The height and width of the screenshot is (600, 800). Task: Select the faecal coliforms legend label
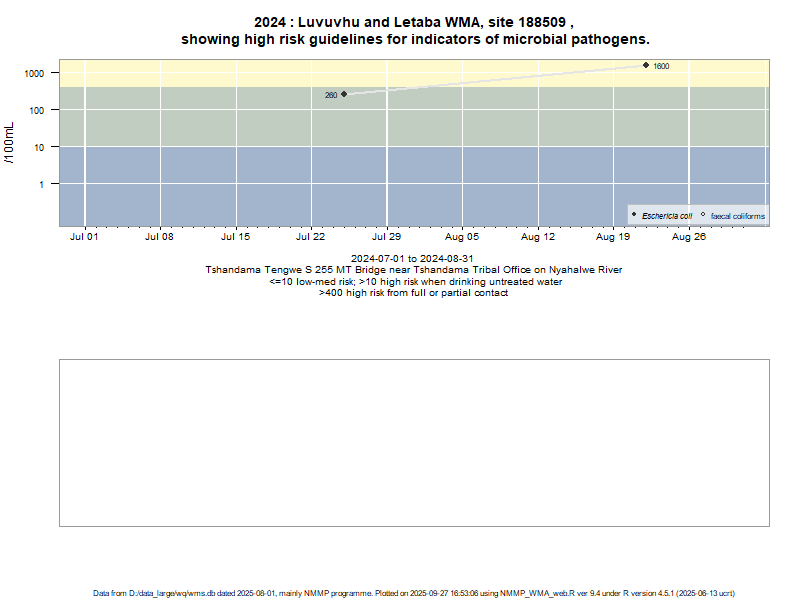(x=737, y=216)
